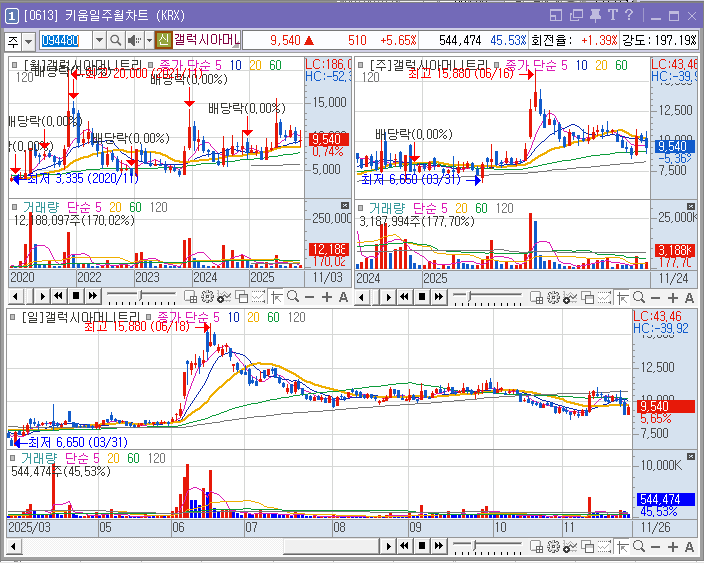Toggle monthly chart 종가 단순 moving average marker
704x564 pixels.
click(x=150, y=65)
